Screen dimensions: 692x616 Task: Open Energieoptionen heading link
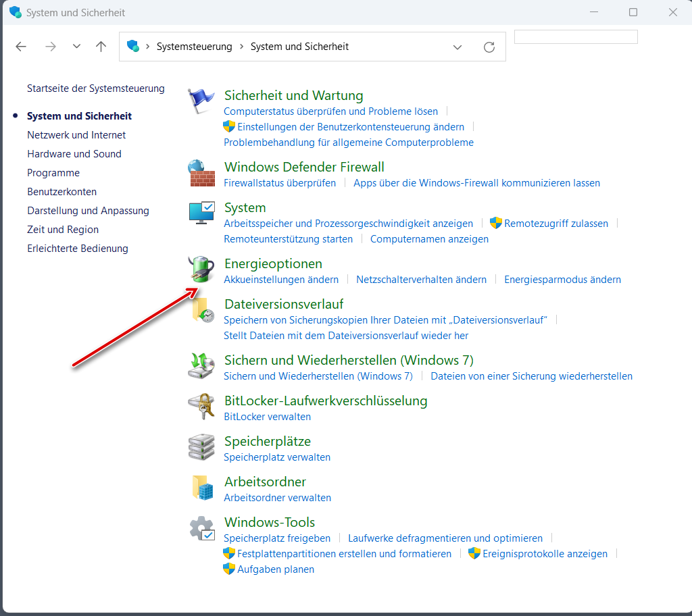pos(273,263)
